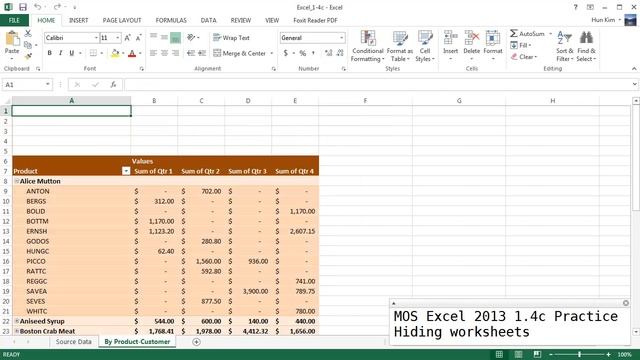Switch to the FORMULAS ribbon tab
Image resolution: width=640 pixels, height=360 pixels.
(x=171, y=20)
